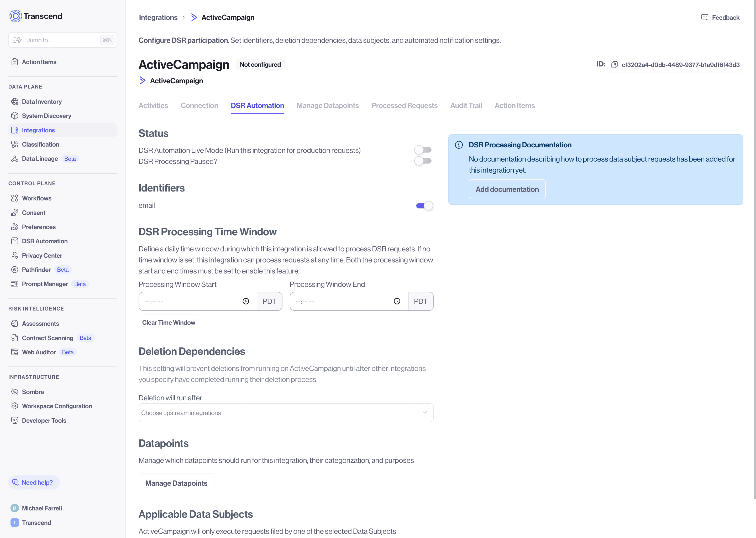Viewport: 756px width, 538px height.
Task: Expand the Choose upstream integrations dropdown
Action: click(x=286, y=413)
